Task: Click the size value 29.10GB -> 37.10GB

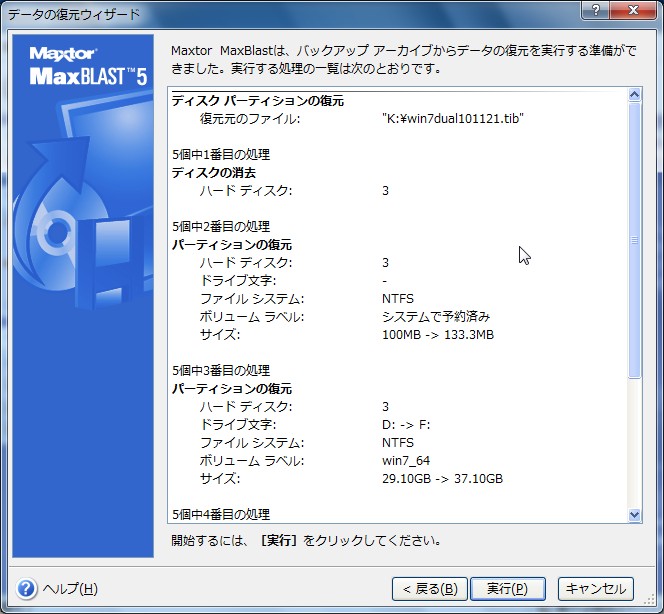Action: [443, 479]
